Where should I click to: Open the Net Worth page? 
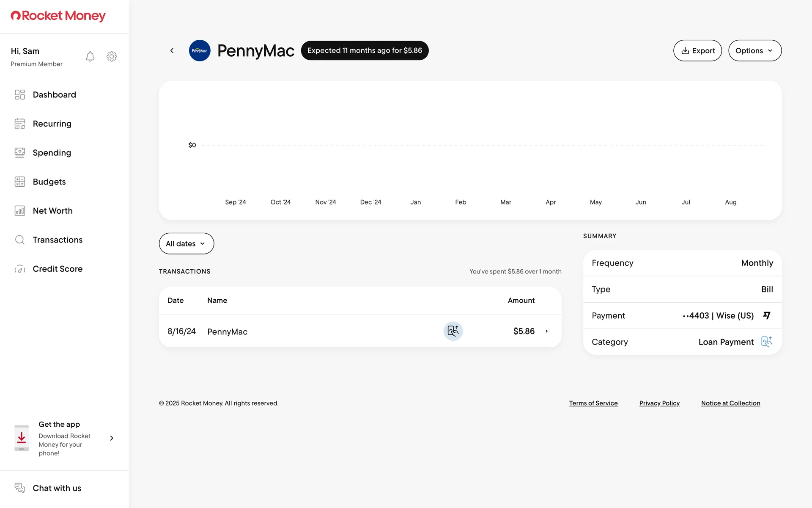52,211
